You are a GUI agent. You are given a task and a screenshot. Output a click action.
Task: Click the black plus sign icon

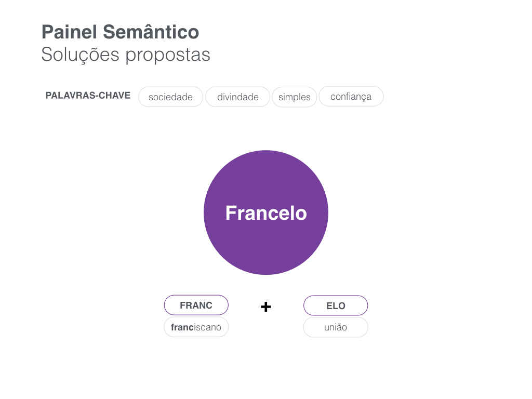265,307
